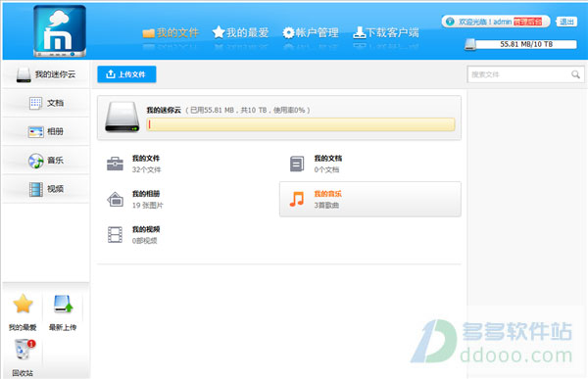Click the 最新上传 upload drive icon

pyautogui.click(x=63, y=304)
